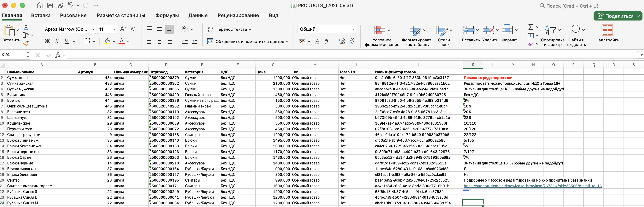Image resolution: width=644 pixels, height=207 pixels.
Task: Toggle bold formatting (Ж)
Action: 47,41
